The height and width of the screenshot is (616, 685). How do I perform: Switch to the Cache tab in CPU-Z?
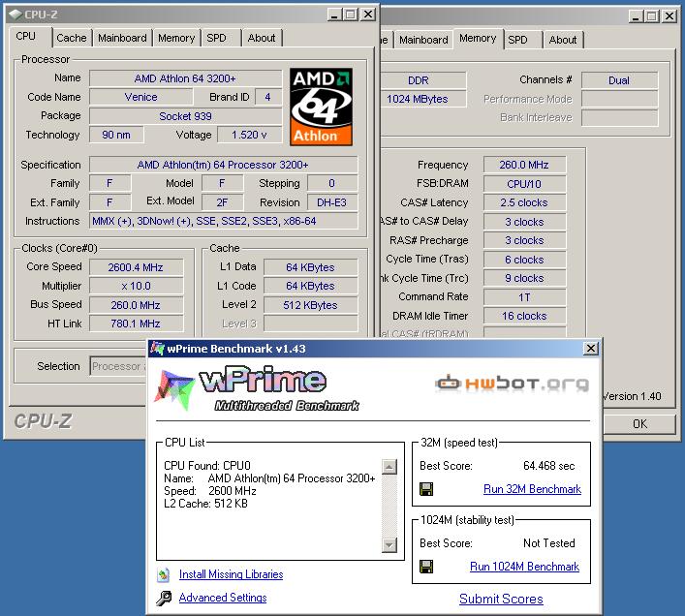pos(72,38)
